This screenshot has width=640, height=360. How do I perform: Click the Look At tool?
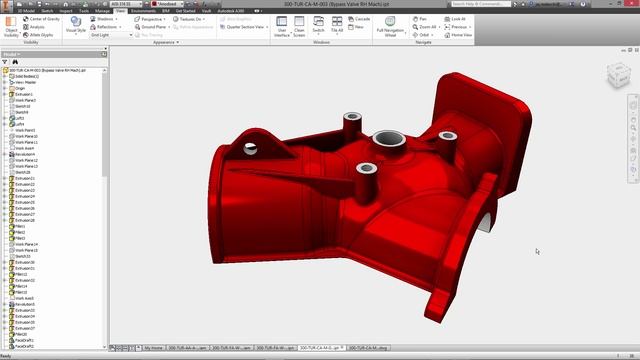pyautogui.click(x=455, y=19)
